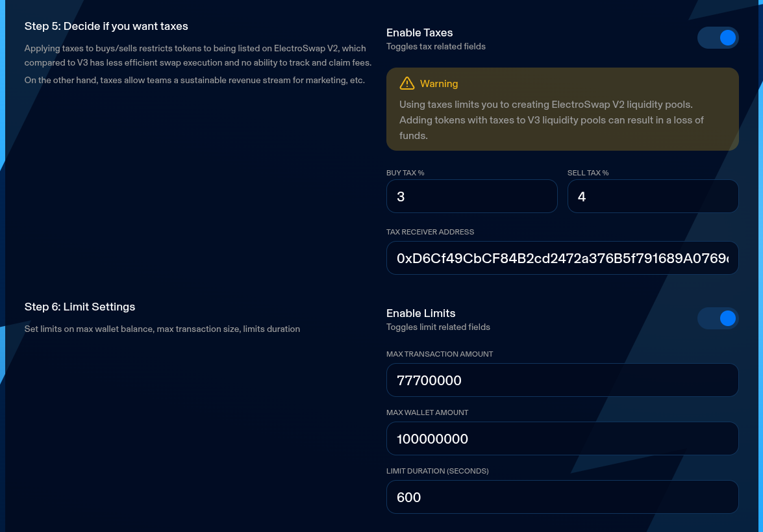Disable the Enable Taxes toggle
763x532 pixels.
[718, 38]
